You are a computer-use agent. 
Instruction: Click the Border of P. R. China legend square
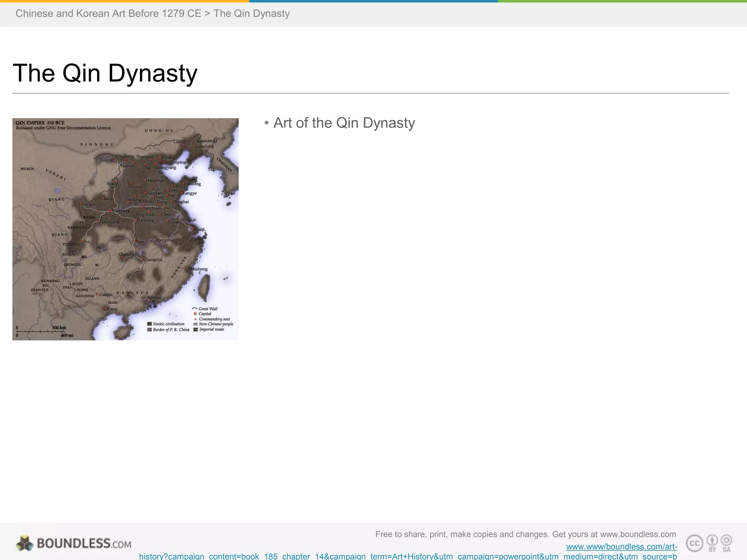[x=150, y=330]
